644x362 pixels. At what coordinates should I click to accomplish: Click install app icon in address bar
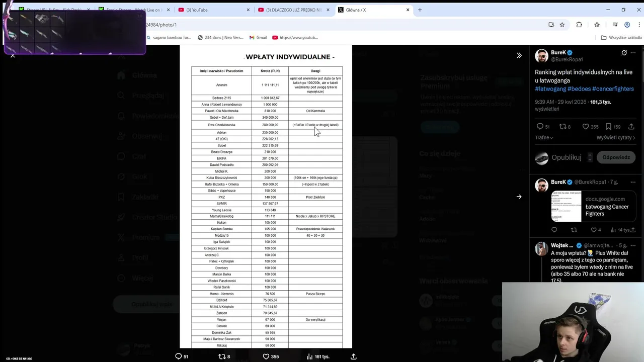pyautogui.click(x=551, y=25)
